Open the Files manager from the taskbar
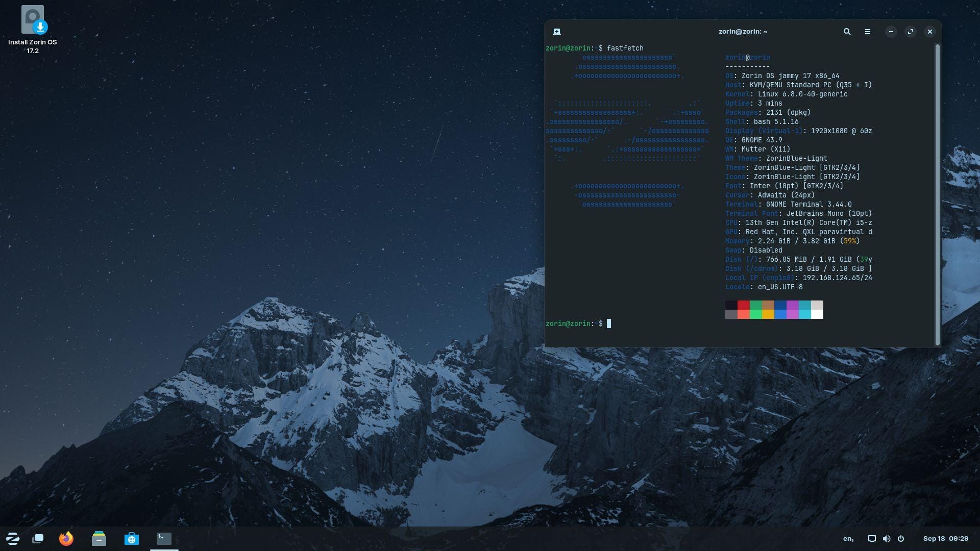Image resolution: width=980 pixels, height=551 pixels. click(99, 538)
